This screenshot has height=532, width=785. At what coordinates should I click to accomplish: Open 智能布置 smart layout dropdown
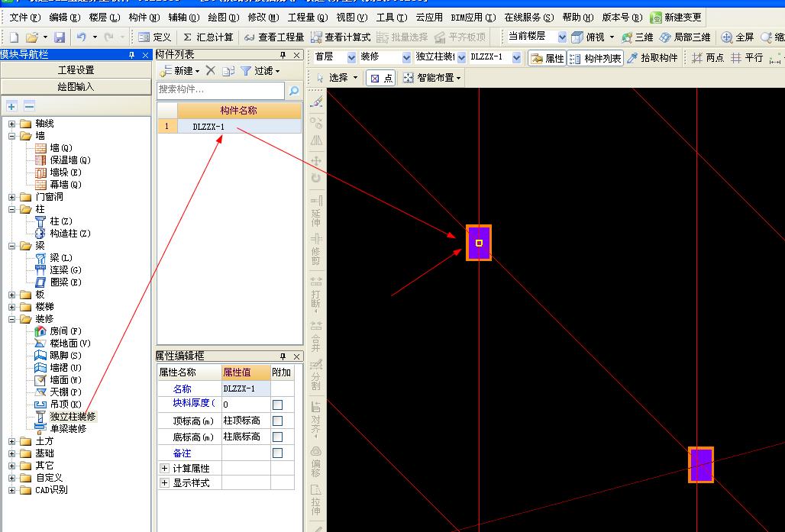(x=431, y=78)
